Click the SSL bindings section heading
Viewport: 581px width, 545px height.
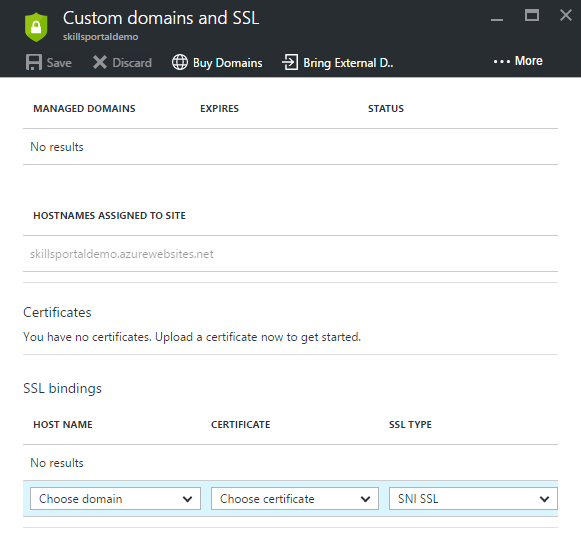62,389
